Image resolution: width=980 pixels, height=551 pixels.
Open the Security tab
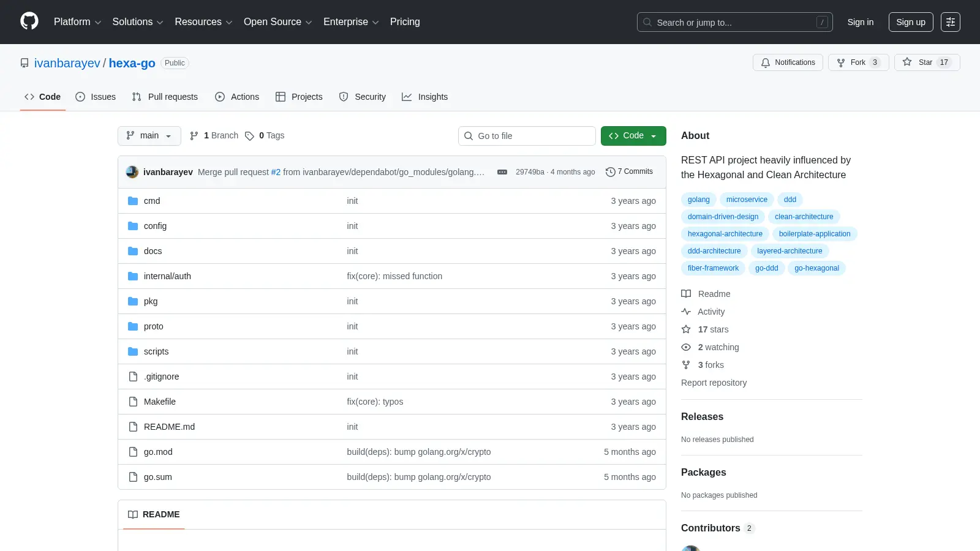[x=363, y=97]
